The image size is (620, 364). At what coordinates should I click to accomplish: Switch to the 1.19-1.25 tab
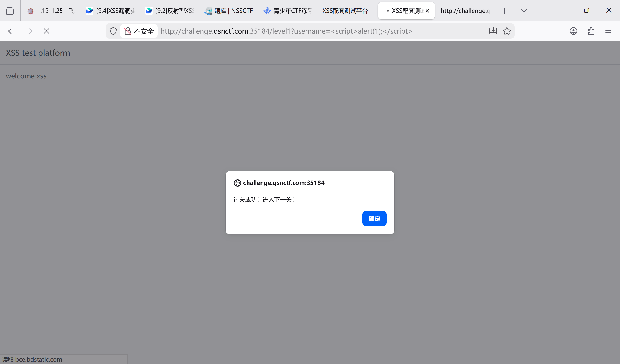pyautogui.click(x=51, y=11)
